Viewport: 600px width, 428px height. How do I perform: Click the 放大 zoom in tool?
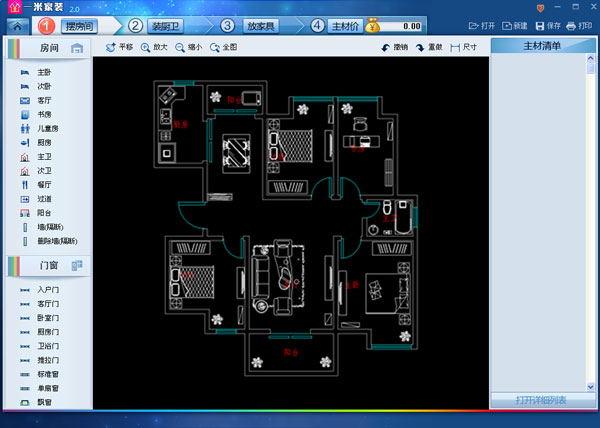154,47
